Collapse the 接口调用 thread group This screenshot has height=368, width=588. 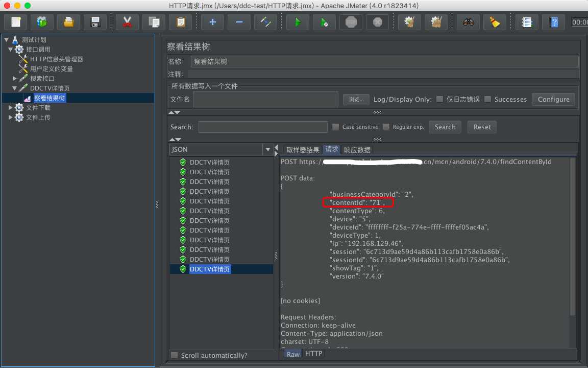[x=11, y=49]
